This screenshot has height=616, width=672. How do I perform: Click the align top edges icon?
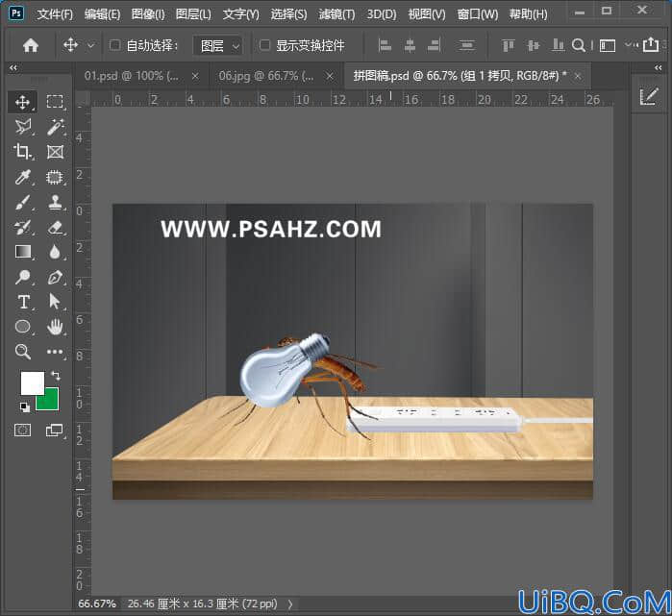[x=508, y=45]
